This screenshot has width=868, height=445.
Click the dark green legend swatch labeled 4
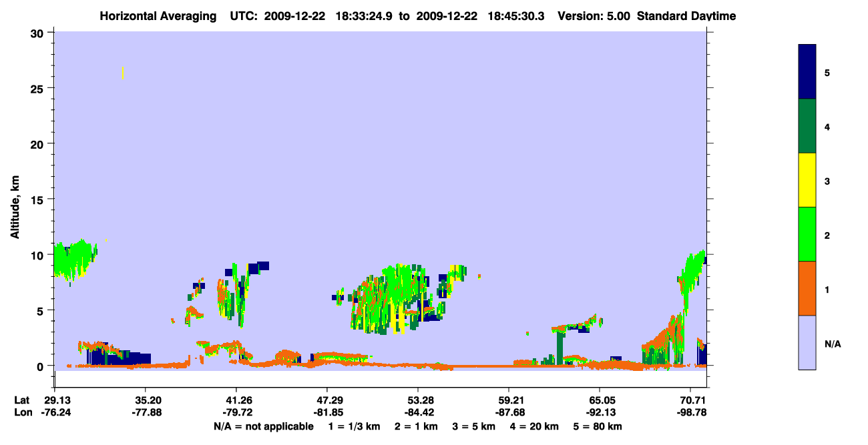point(807,126)
